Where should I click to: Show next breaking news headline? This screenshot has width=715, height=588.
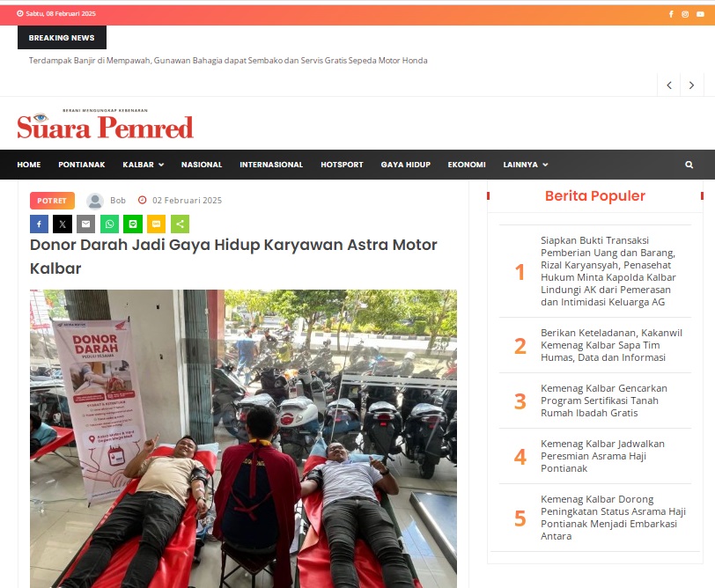692,85
